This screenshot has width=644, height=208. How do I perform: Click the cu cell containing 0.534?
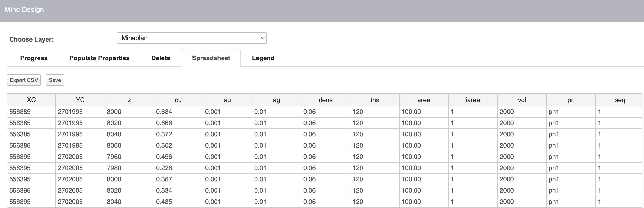tap(178, 190)
